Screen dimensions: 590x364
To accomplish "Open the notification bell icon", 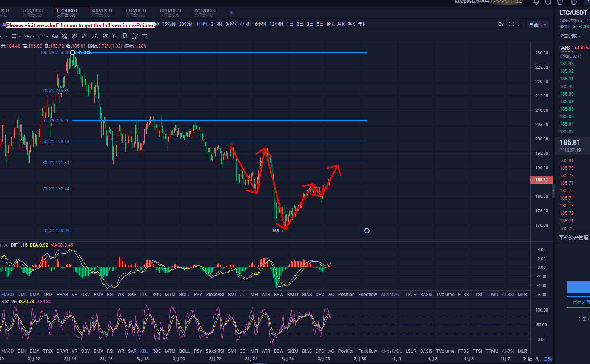I will (536, 2).
